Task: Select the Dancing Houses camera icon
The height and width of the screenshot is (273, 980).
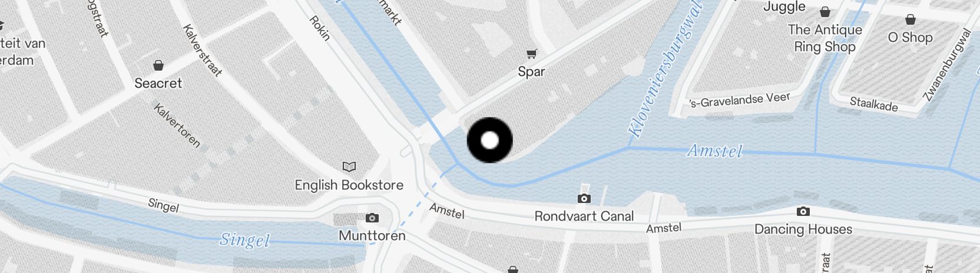Action: tap(803, 211)
